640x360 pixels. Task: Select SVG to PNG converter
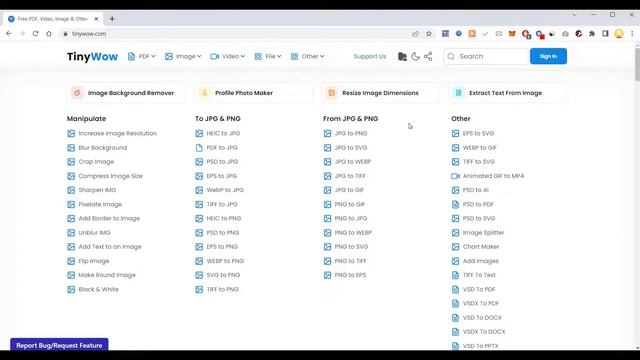tap(223, 275)
